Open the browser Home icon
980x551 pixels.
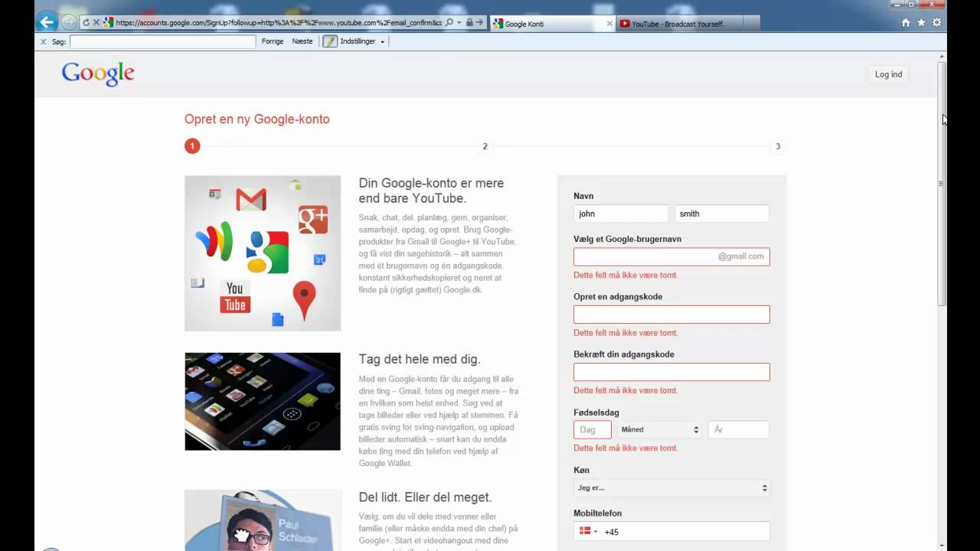(x=906, y=23)
